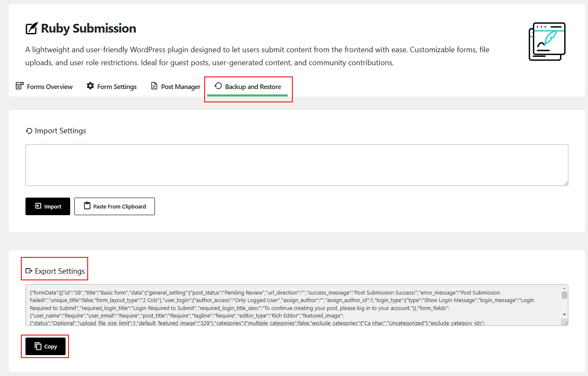
Task: Click the Import Settings heading
Action: click(61, 131)
